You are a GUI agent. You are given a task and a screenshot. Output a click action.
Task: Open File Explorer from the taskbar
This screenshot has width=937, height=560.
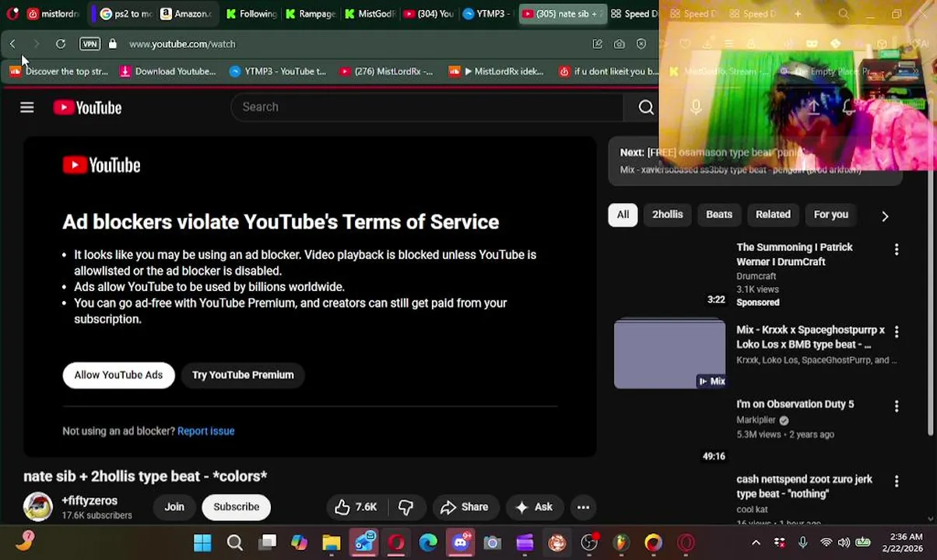[332, 542]
